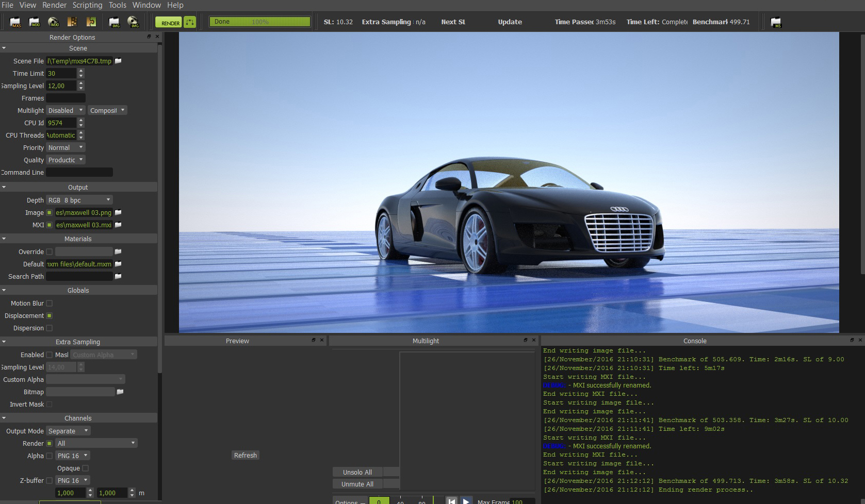Close the Console panel
Image resolution: width=865 pixels, height=504 pixels.
(x=860, y=340)
